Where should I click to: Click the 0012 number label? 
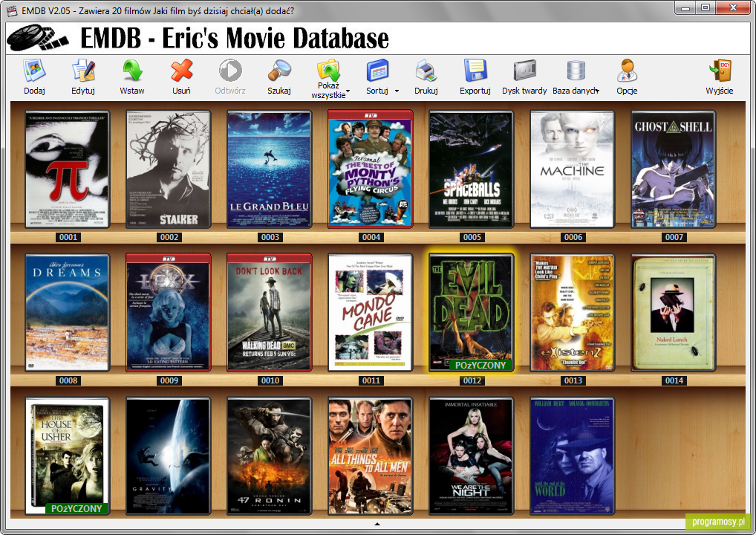point(472,380)
